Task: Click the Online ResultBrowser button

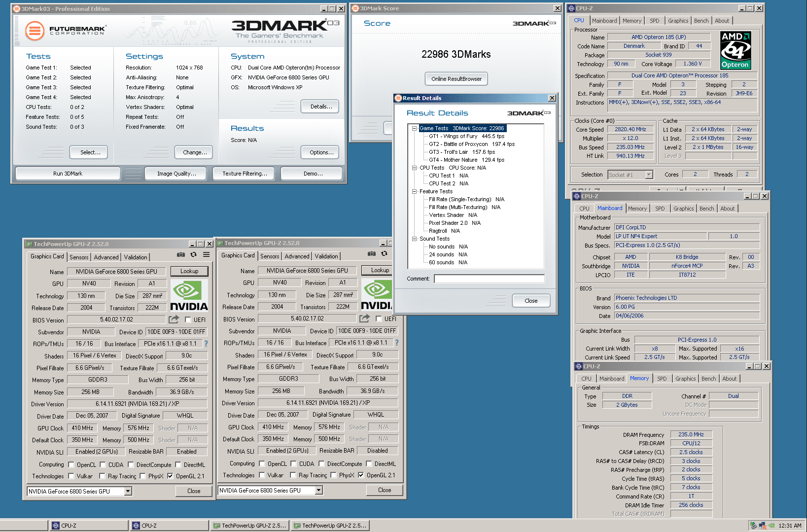Action: [x=456, y=79]
